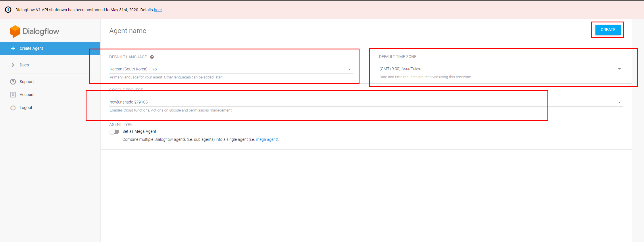Select Create Agent in the sidebar

(x=50, y=48)
